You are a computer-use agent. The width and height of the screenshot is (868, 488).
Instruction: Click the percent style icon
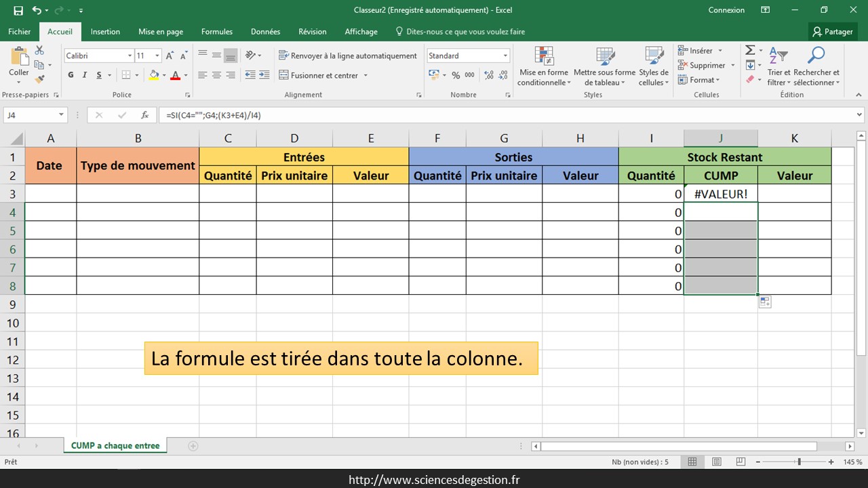pyautogui.click(x=456, y=75)
